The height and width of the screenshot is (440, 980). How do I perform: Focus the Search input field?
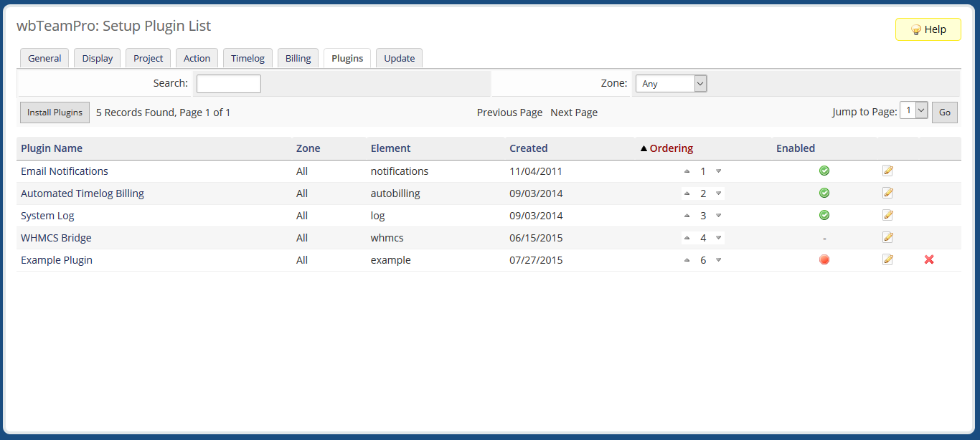(x=229, y=84)
